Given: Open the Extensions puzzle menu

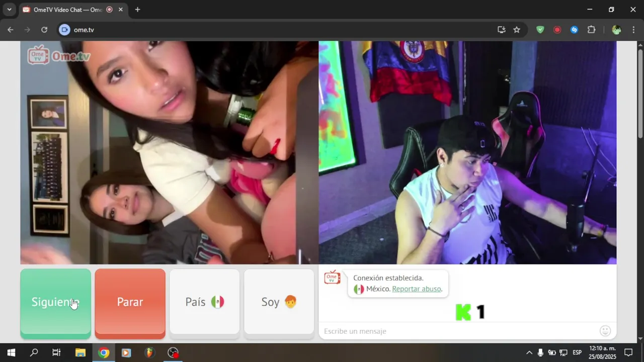Looking at the screenshot, I should click(x=592, y=30).
